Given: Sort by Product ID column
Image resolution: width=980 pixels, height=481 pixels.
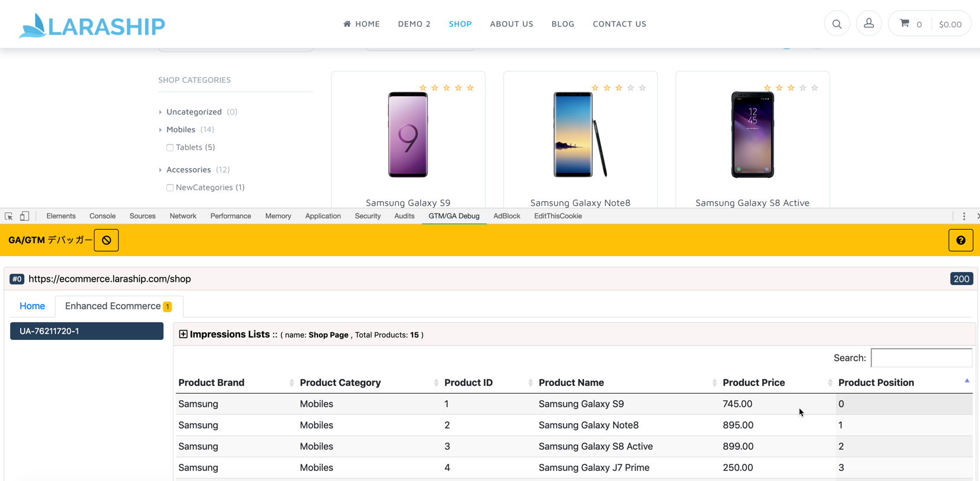Looking at the screenshot, I should [x=489, y=382].
